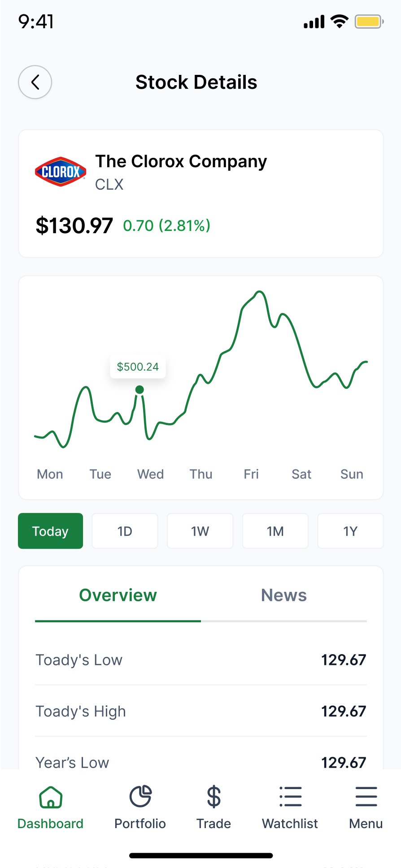401x868 pixels.
Task: Switch chart range to 1D
Action: pos(125,531)
